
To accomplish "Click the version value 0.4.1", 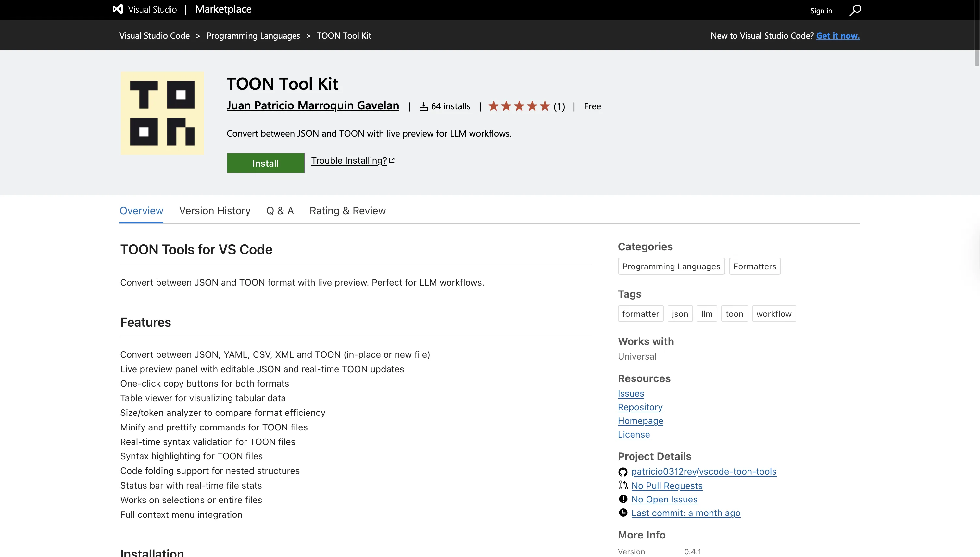I will [693, 552].
